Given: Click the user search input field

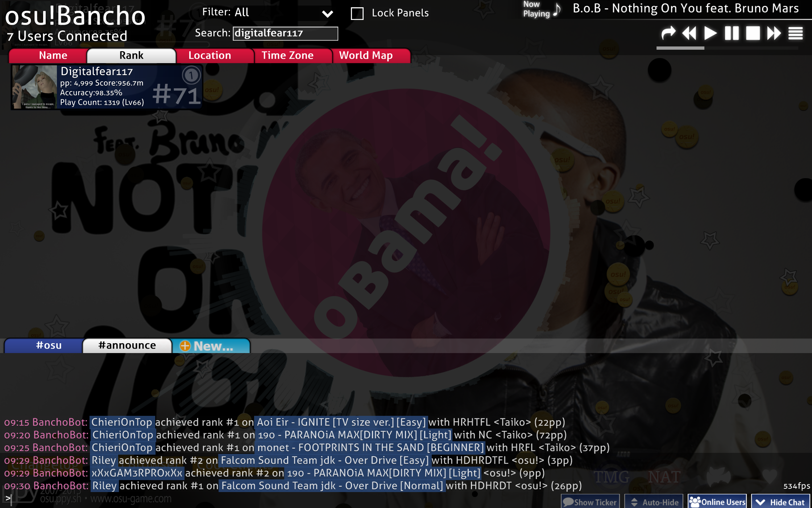Looking at the screenshot, I should click(x=285, y=33).
